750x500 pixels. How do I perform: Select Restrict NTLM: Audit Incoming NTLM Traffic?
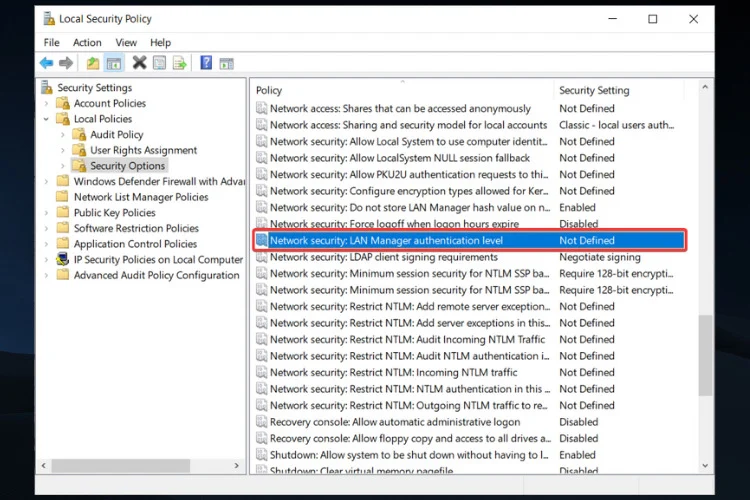tap(407, 339)
